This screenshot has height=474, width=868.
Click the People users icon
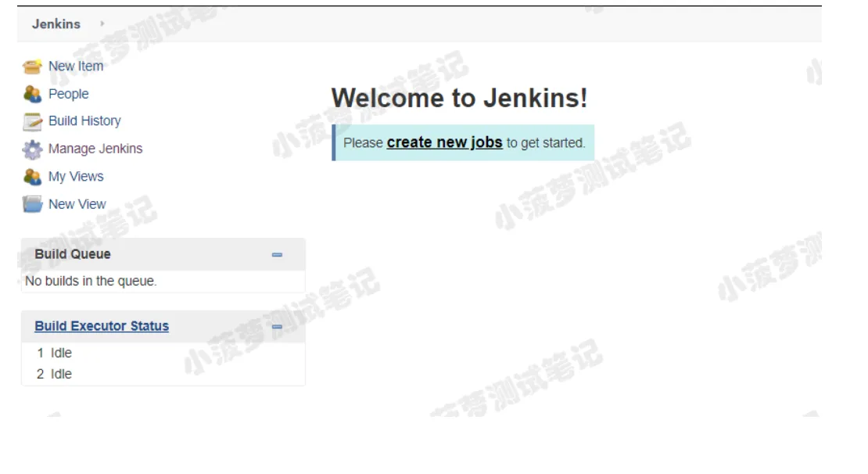32,94
